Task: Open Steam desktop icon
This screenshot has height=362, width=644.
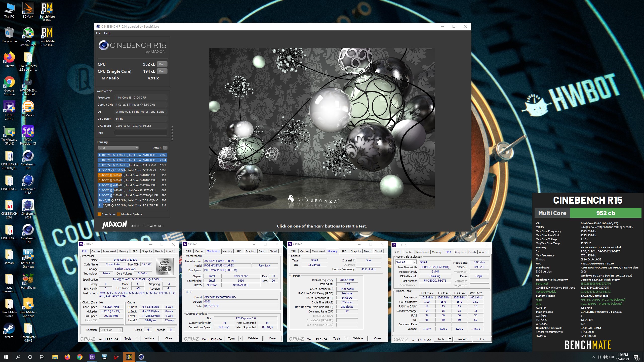Action: pyautogui.click(x=9, y=330)
